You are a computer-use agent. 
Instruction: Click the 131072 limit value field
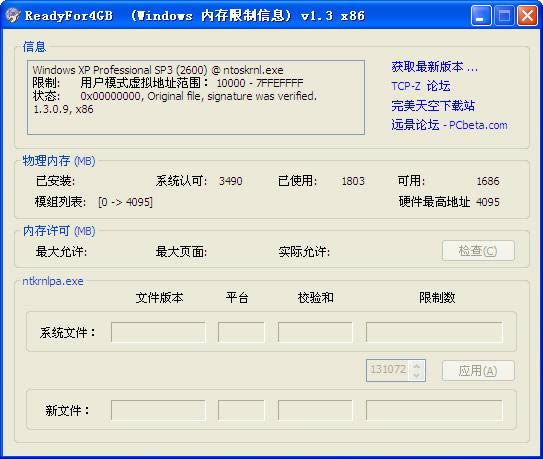pyautogui.click(x=388, y=370)
